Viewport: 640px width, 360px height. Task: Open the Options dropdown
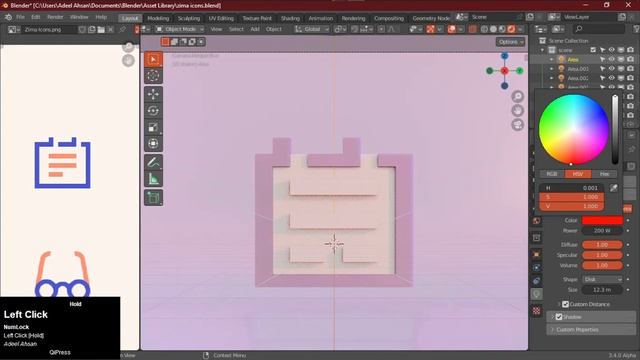[510, 42]
